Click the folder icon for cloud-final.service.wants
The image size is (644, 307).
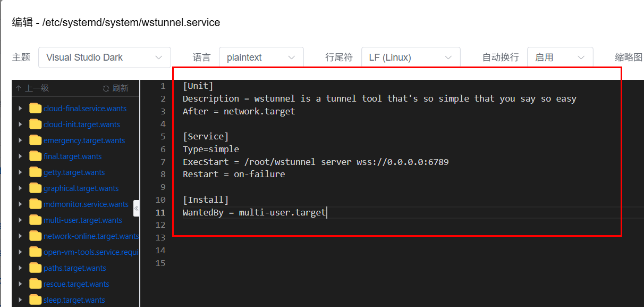coord(36,109)
